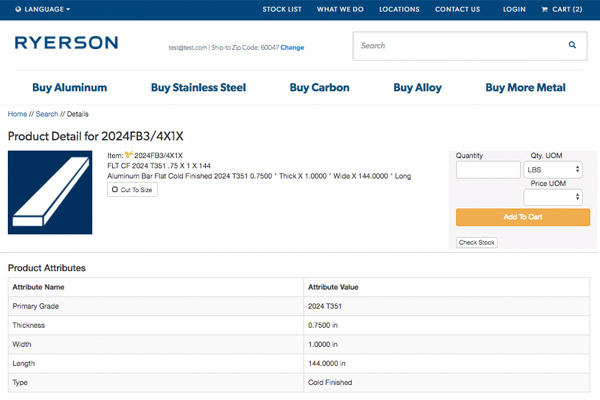Select Buy Stainless Steel category
Viewport: 600px width, 400px height.
point(198,88)
